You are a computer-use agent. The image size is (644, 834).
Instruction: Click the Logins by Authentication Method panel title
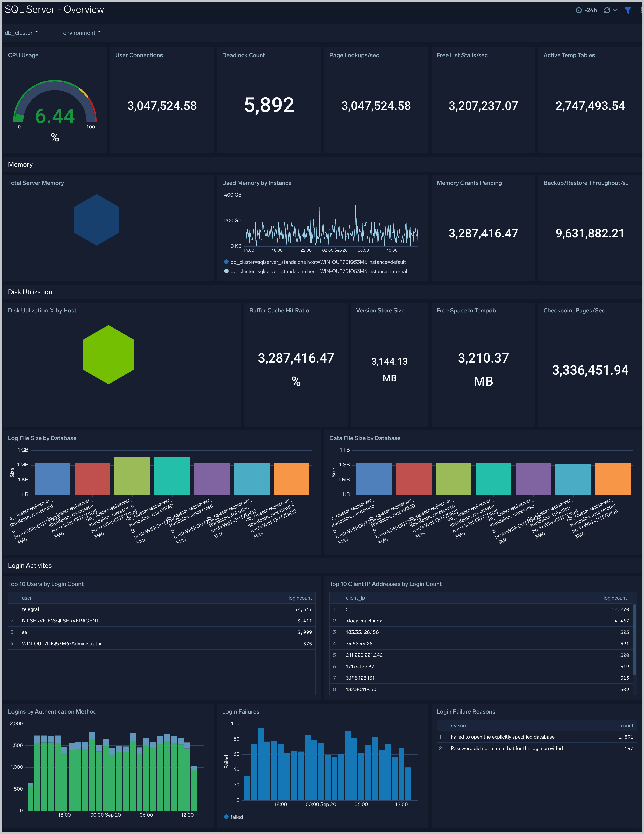point(52,711)
